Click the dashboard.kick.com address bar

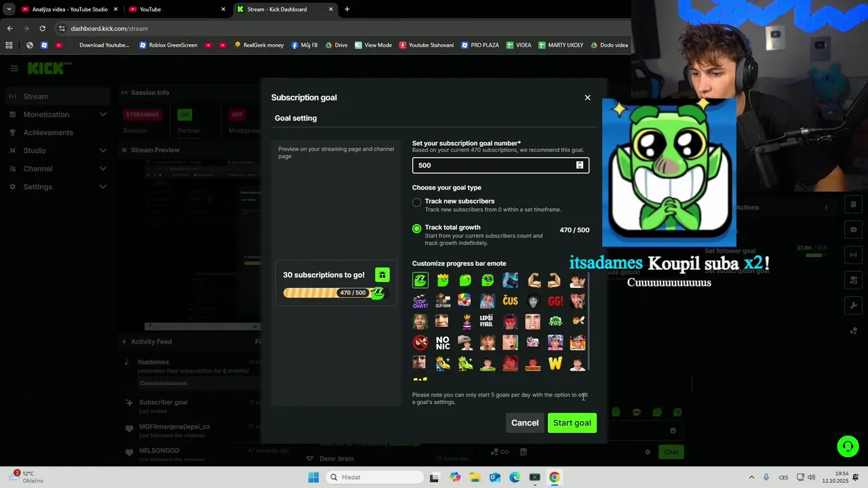pos(339,28)
